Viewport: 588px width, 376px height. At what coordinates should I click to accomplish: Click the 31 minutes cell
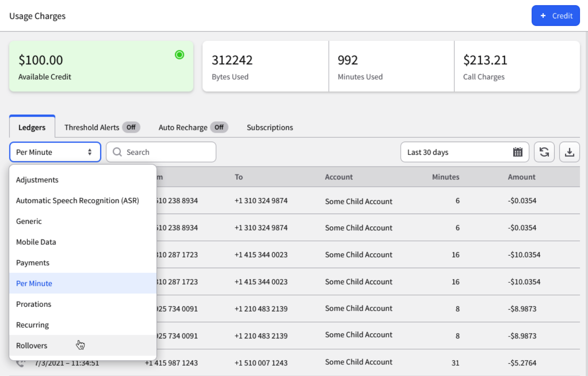pos(455,363)
